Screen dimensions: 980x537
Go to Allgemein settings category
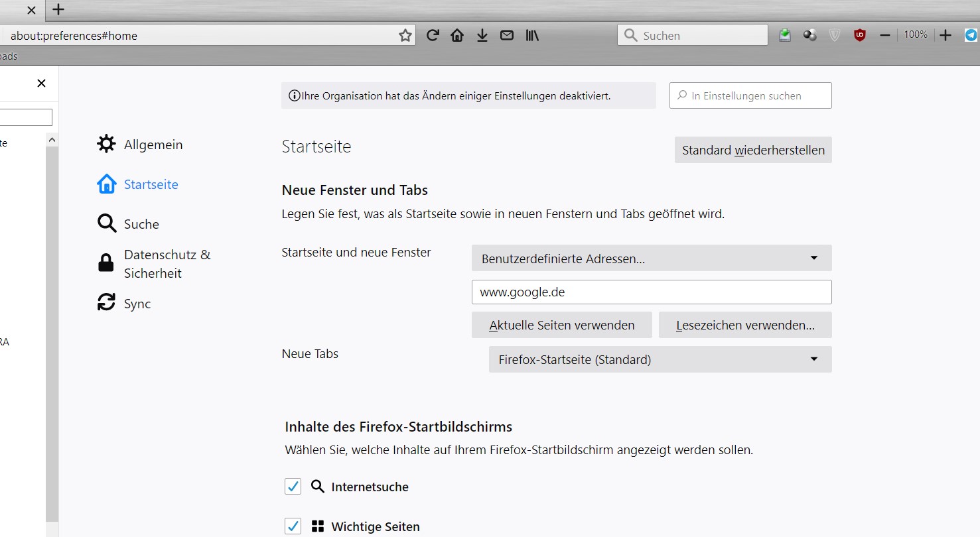pos(153,145)
